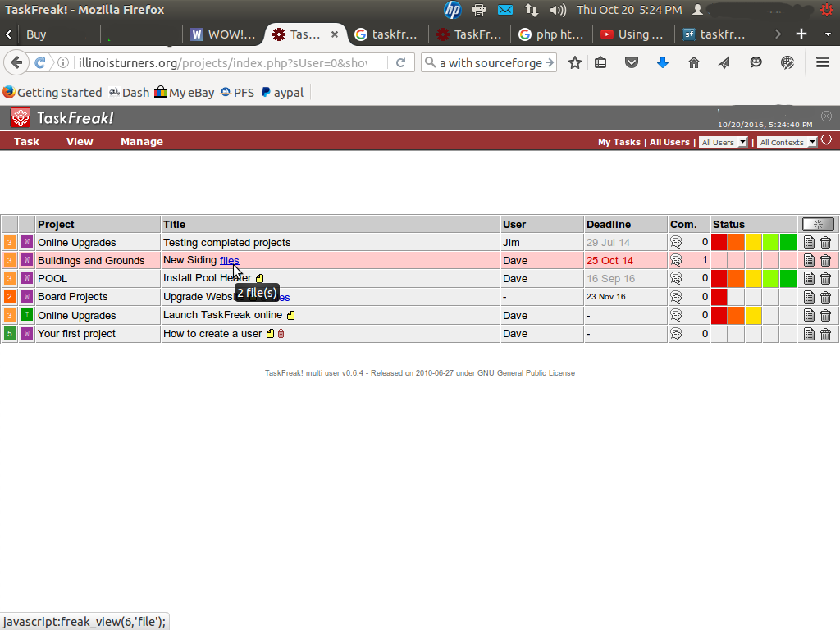Open the "Manage" menu

pyautogui.click(x=141, y=142)
